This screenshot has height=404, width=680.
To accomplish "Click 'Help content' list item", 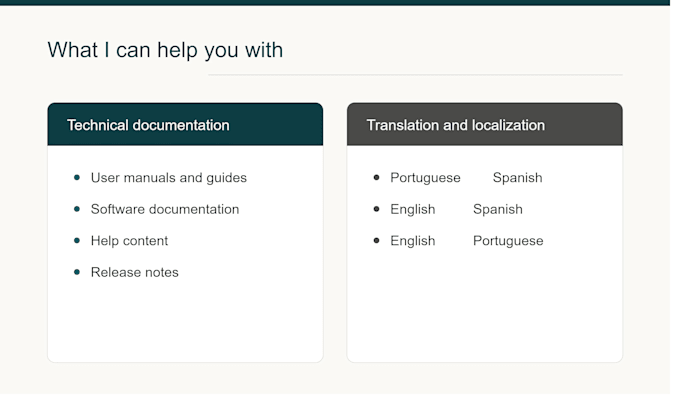I will [129, 241].
